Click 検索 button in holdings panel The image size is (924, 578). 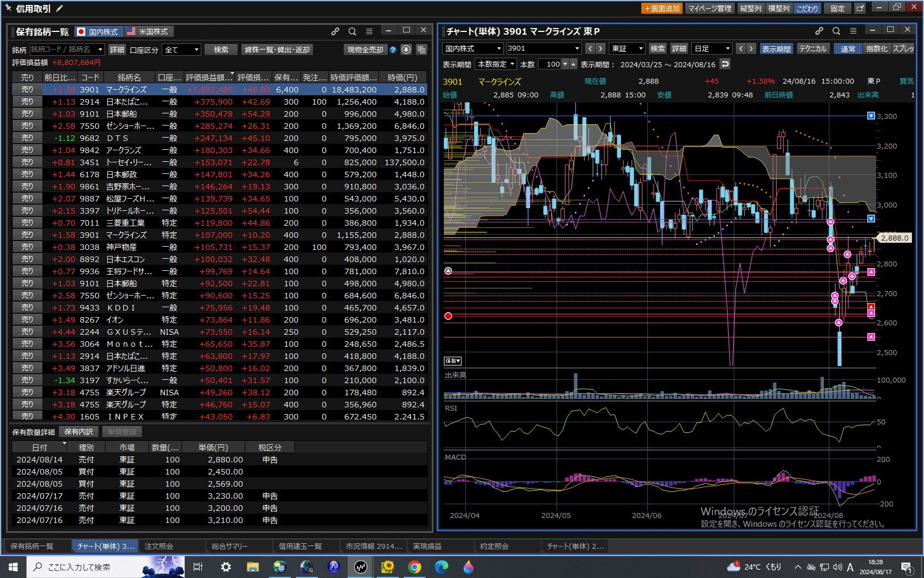tap(221, 50)
